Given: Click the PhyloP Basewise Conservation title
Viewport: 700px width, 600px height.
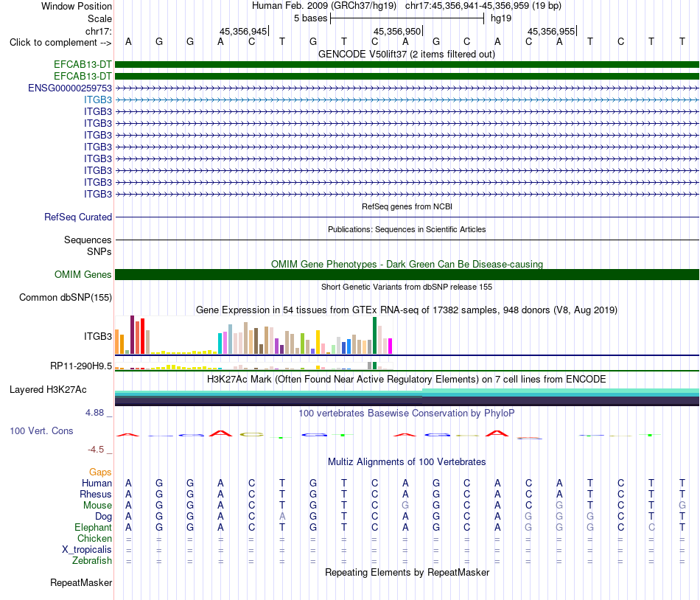Looking at the screenshot, I should tap(406, 413).
